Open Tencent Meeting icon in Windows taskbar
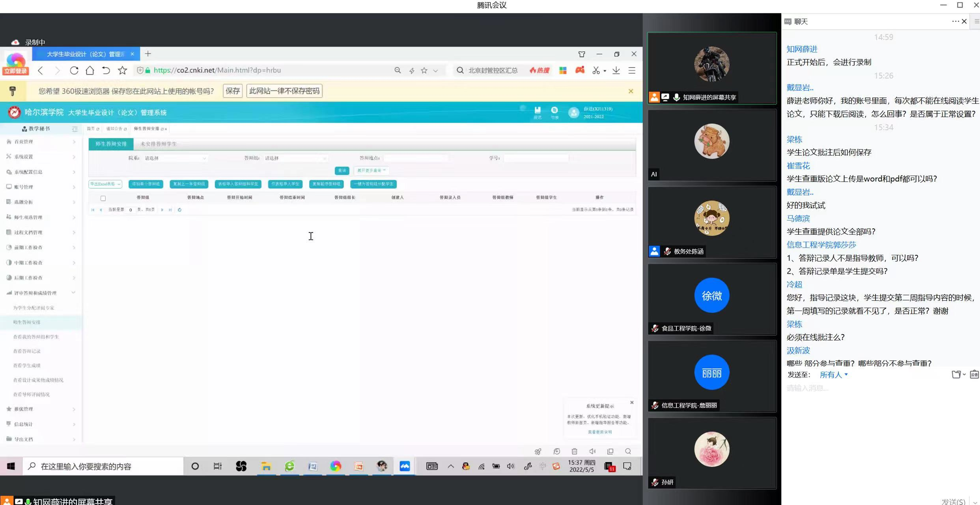The width and height of the screenshot is (980, 505). 405,466
